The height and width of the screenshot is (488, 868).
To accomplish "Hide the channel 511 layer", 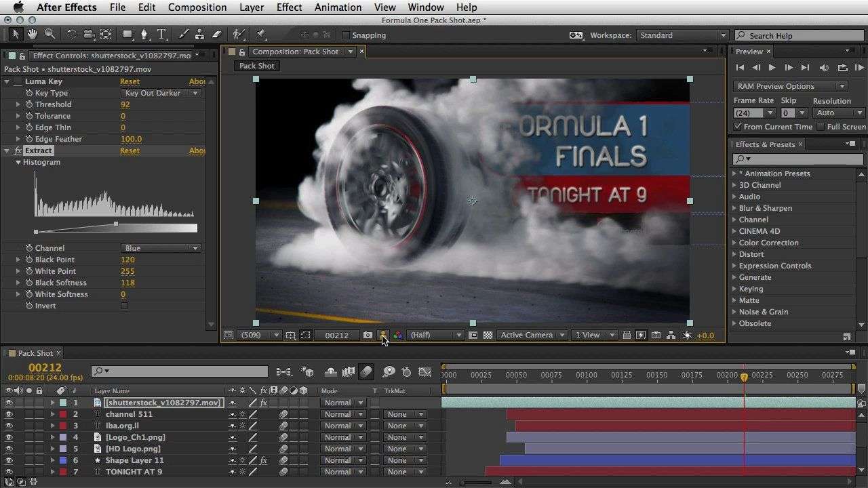I will 7,414.
